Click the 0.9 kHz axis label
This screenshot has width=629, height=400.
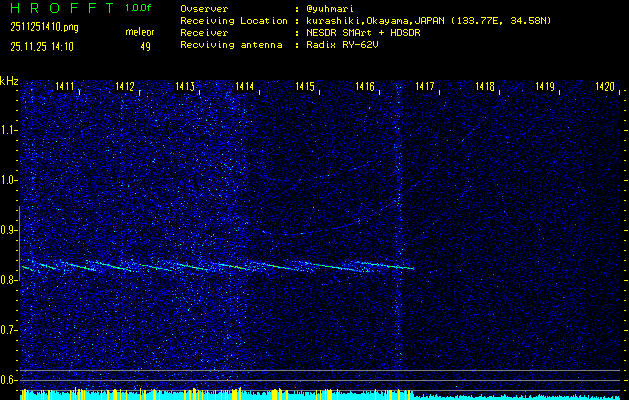pyautogui.click(x=9, y=230)
